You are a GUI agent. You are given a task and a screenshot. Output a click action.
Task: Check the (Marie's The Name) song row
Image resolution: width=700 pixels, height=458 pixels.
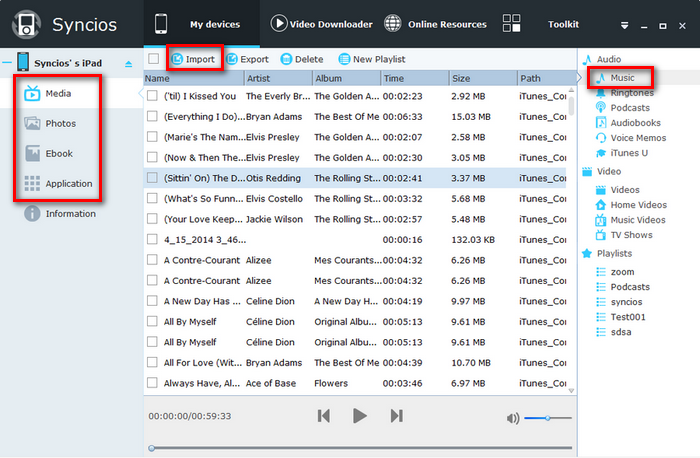pos(152,137)
